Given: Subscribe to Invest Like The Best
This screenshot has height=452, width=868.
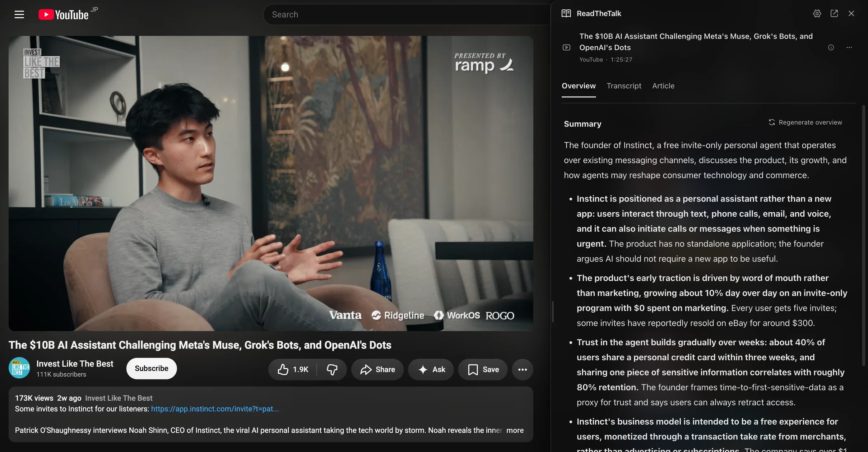Looking at the screenshot, I should click(x=152, y=368).
